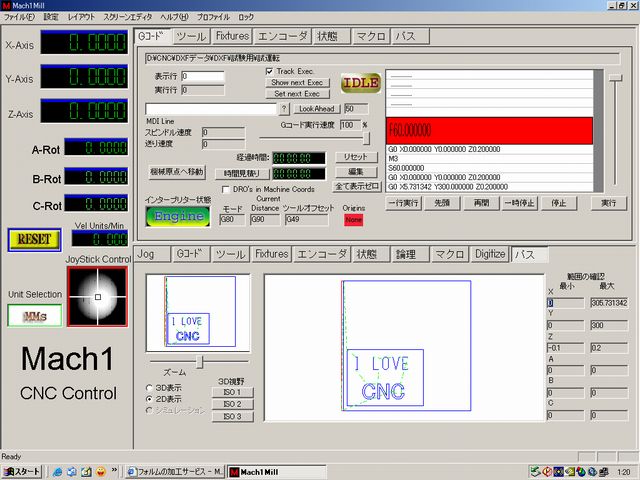
Task: Click the Show next Exec button
Action: coord(297,82)
